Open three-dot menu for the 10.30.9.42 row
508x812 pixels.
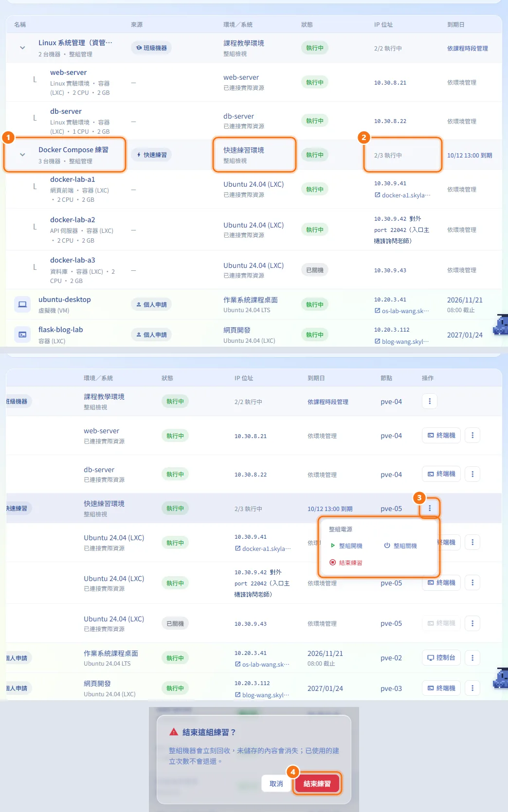pos(472,583)
